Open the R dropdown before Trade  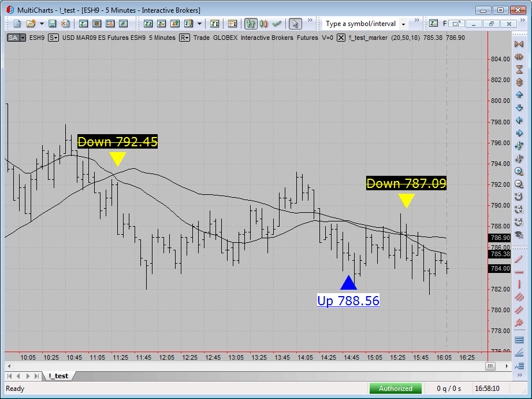[185, 38]
